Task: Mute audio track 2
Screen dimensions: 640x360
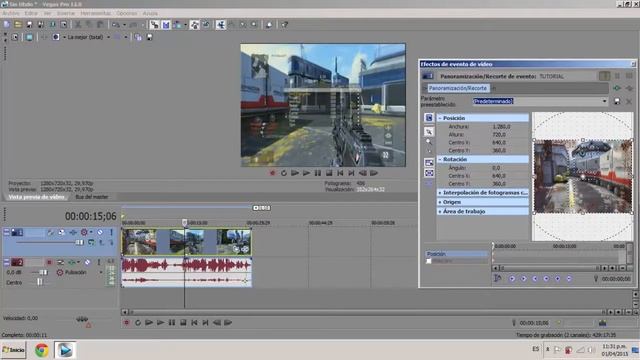Action: [x=87, y=262]
